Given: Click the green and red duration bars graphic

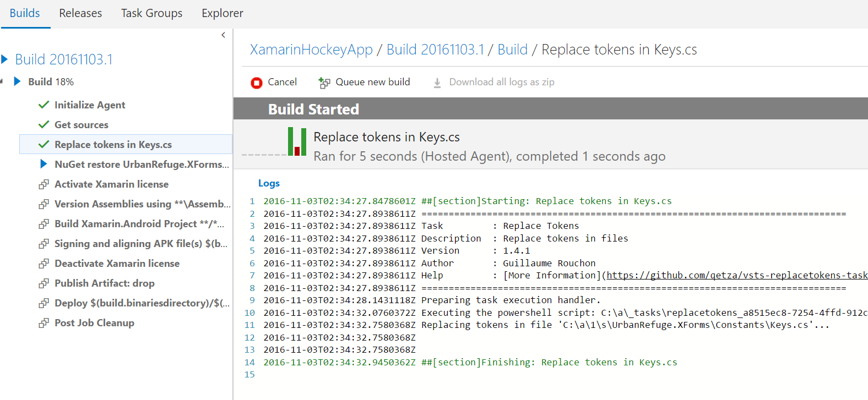Looking at the screenshot, I should click(297, 142).
